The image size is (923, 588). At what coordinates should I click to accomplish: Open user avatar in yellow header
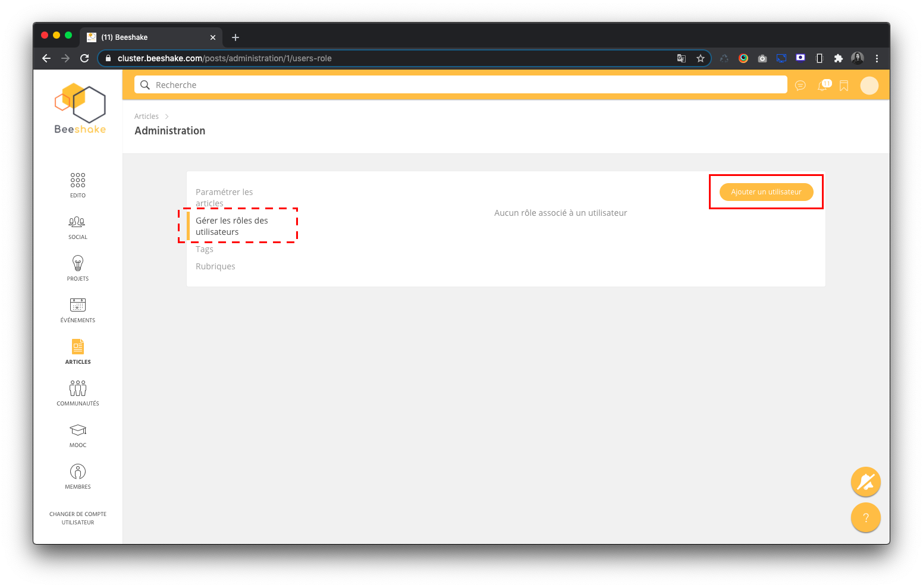click(x=869, y=86)
